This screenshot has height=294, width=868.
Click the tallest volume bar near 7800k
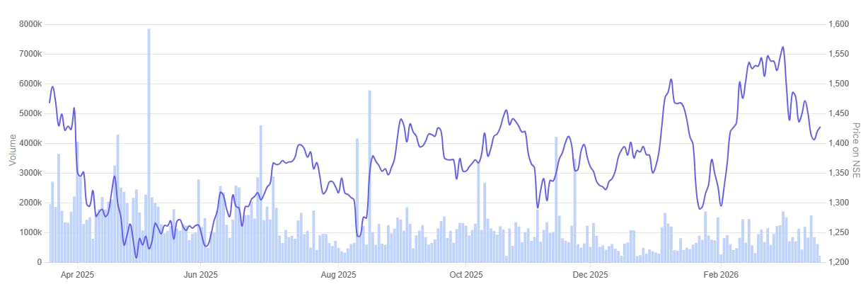[x=149, y=145]
